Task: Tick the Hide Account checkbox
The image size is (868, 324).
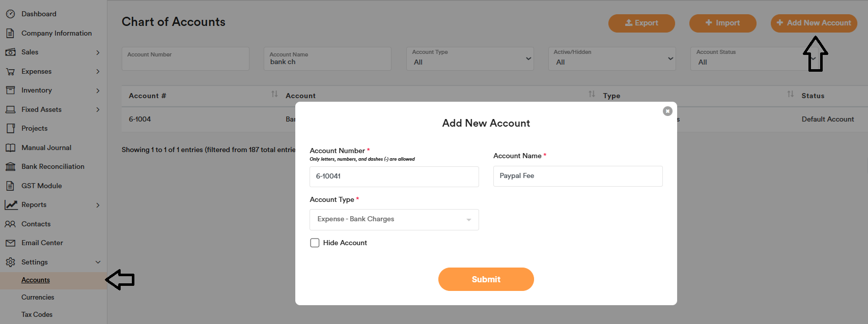Action: click(315, 243)
